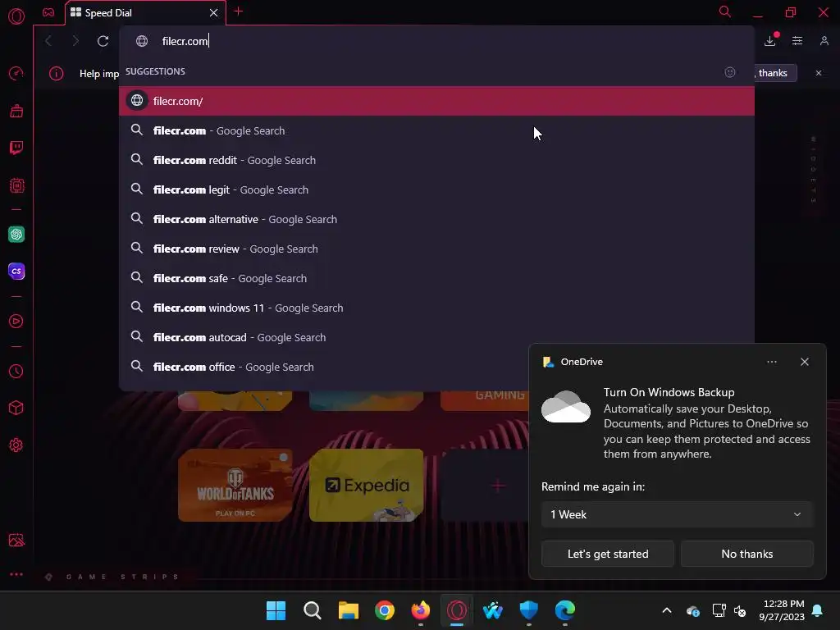Viewport: 840px width, 630px height.
Task: Open taskbar Search magnifier
Action: [313, 610]
